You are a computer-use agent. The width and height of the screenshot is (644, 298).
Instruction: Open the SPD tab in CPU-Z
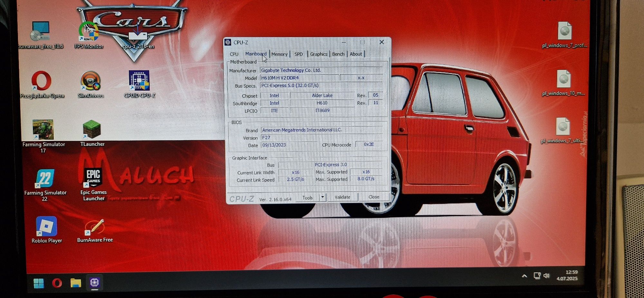coord(298,54)
